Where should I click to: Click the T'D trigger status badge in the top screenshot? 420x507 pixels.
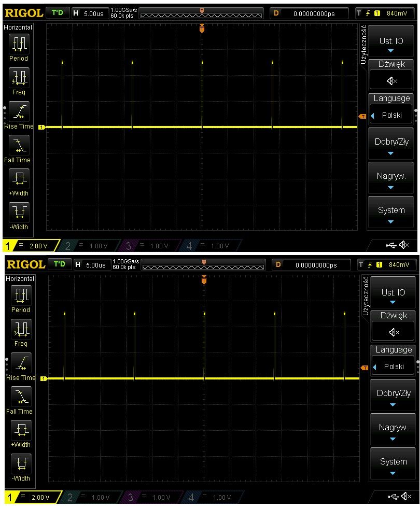pyautogui.click(x=58, y=13)
